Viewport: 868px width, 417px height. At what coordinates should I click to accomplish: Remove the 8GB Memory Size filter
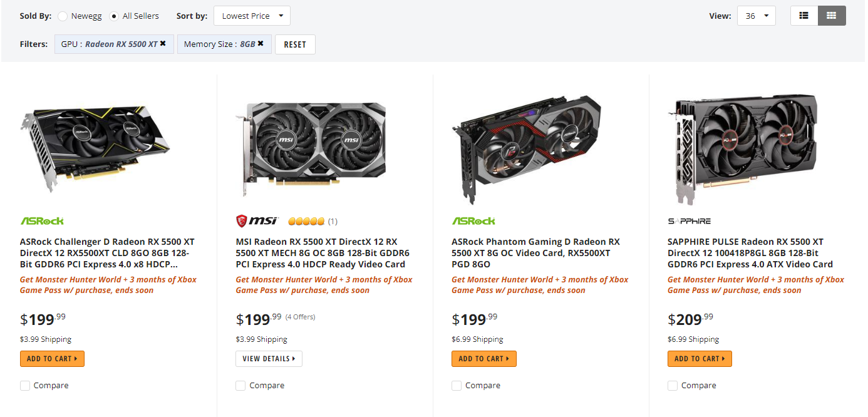pos(261,44)
